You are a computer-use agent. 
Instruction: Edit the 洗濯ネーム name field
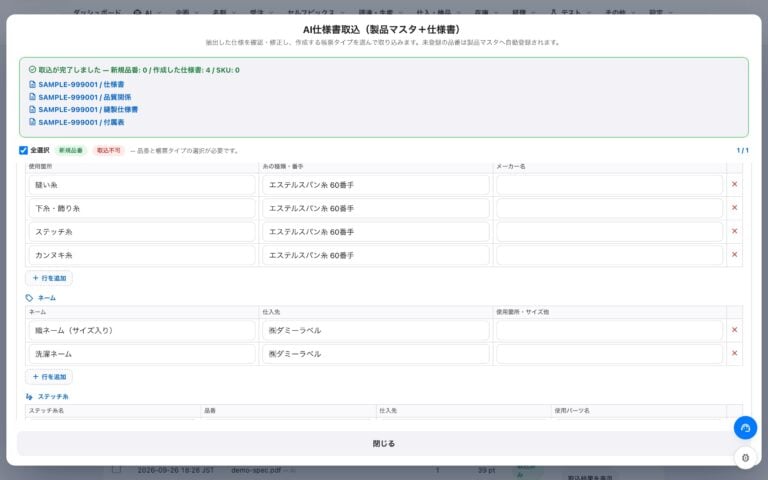[x=142, y=354]
